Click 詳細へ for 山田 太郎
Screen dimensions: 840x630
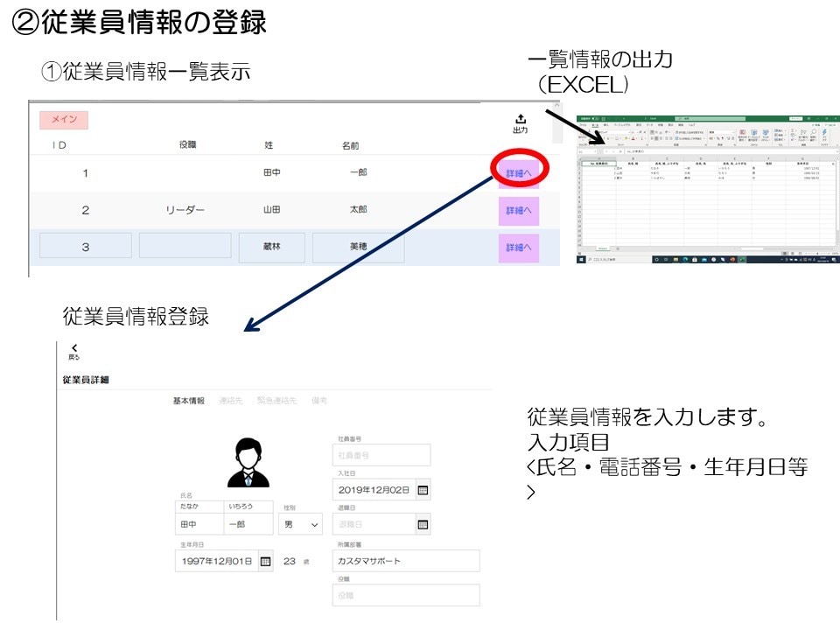[x=519, y=211]
